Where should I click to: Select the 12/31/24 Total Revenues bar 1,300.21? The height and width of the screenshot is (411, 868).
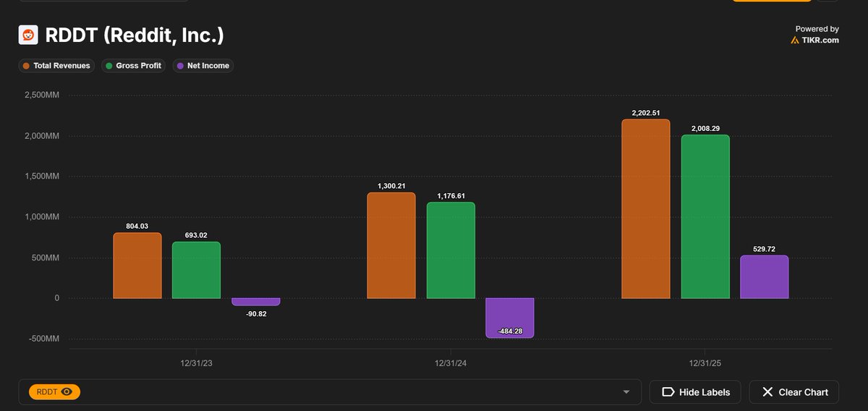click(x=391, y=245)
